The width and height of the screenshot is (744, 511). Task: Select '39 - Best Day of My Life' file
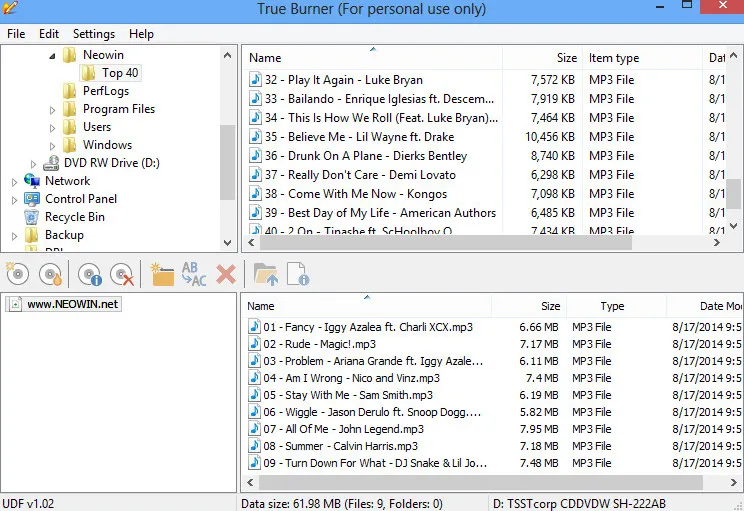coord(380,213)
